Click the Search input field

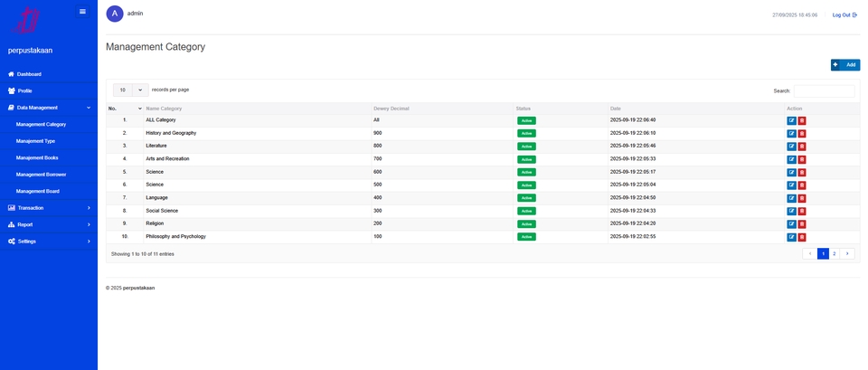point(824,91)
